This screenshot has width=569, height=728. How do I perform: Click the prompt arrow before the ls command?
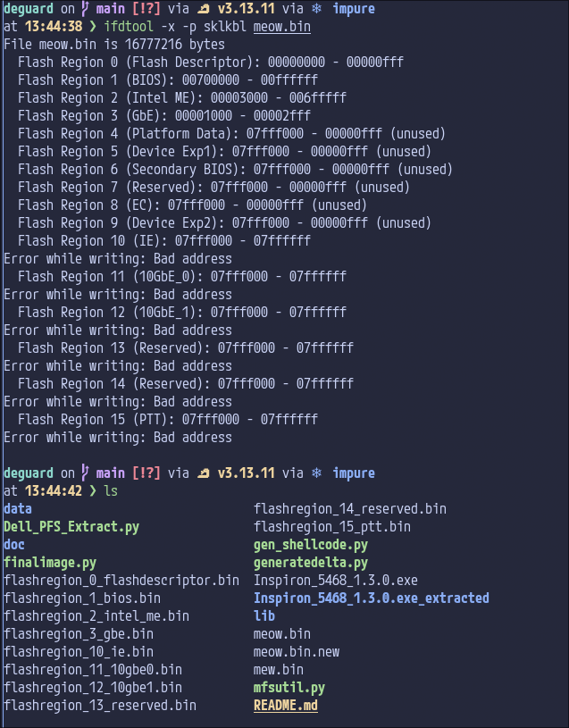[94, 490]
